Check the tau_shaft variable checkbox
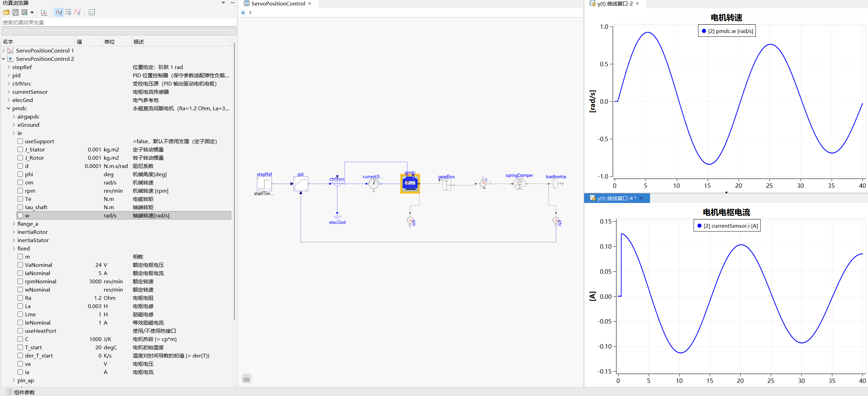 [x=20, y=207]
